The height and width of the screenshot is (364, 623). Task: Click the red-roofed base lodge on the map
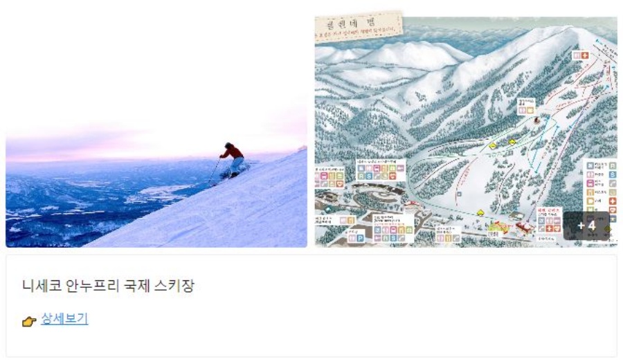point(525,228)
